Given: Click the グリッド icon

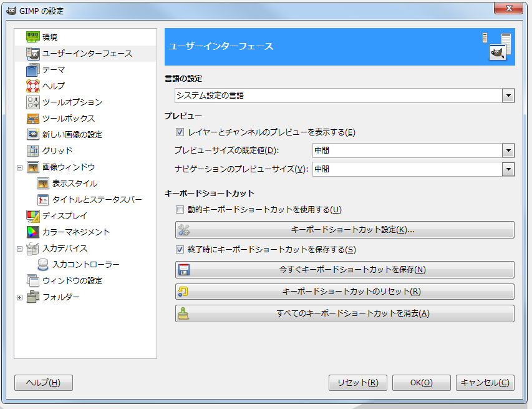Looking at the screenshot, I should pos(33,151).
